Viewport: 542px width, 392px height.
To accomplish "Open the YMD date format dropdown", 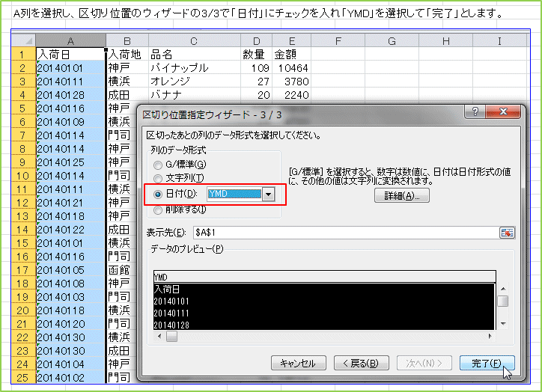I will click(268, 195).
